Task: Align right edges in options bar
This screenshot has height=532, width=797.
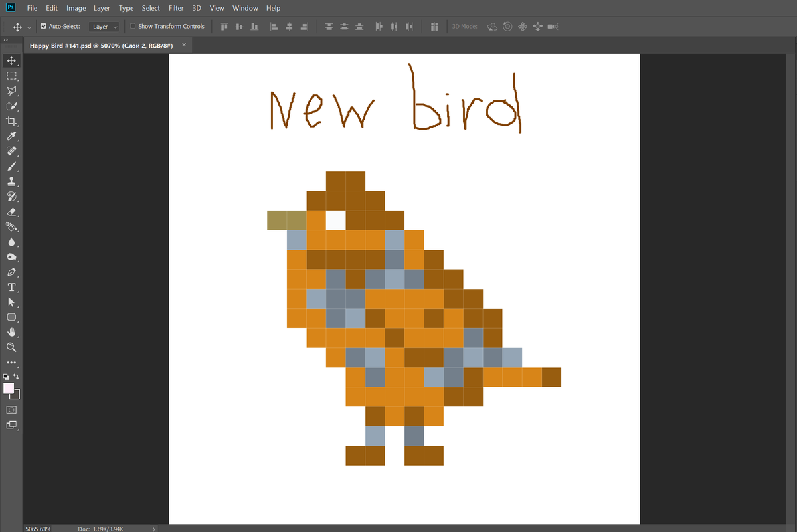Action: click(305, 27)
